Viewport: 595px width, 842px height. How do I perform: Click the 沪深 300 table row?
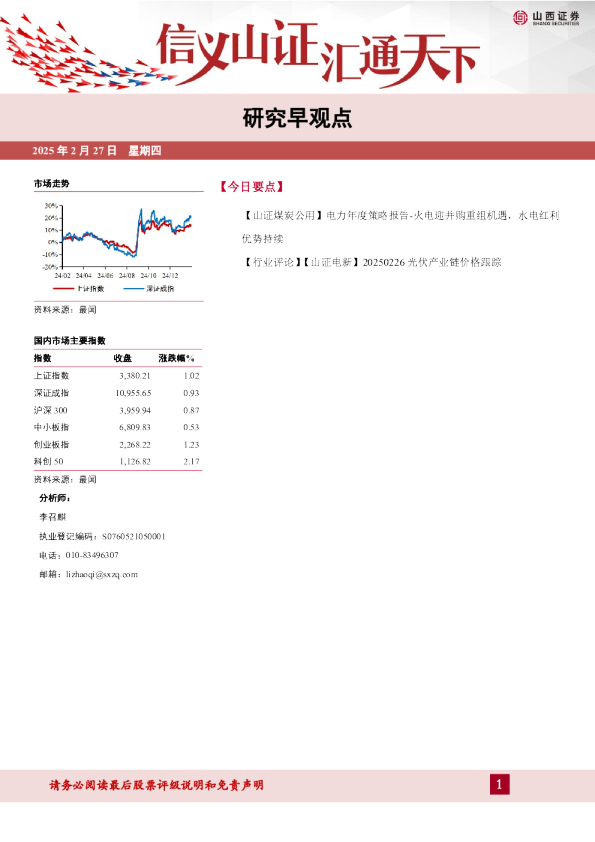pyautogui.click(x=117, y=410)
